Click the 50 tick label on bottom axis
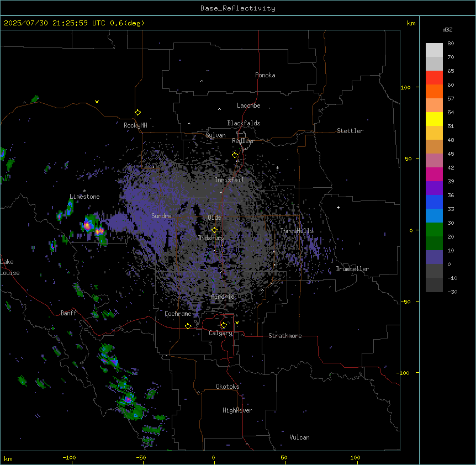Image resolution: width=476 pixels, height=465 pixels. point(284,458)
